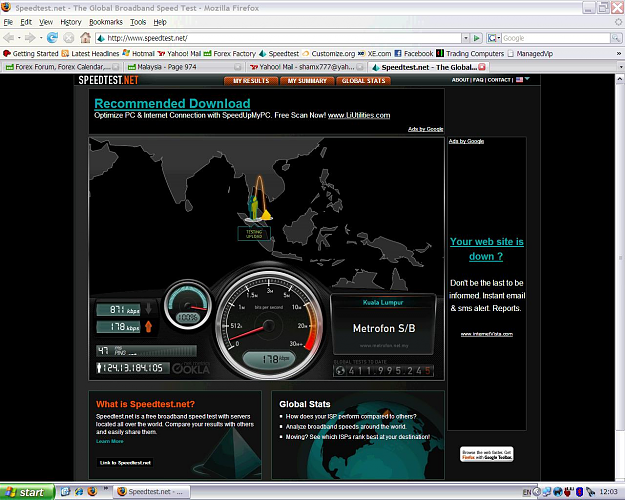Click the upload speed orange arrow icon

(x=148, y=327)
